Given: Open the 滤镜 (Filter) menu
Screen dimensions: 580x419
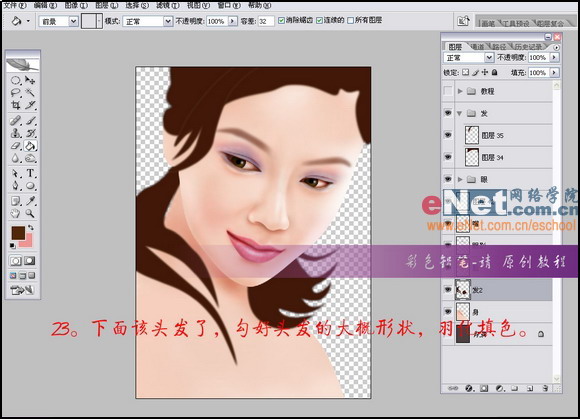Looking at the screenshot, I should pyautogui.click(x=167, y=5).
